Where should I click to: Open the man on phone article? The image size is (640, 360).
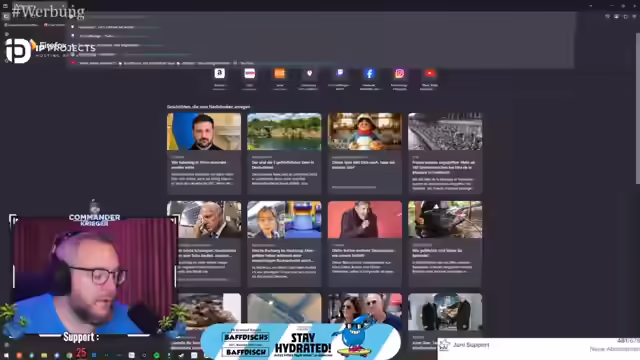pos(204,244)
